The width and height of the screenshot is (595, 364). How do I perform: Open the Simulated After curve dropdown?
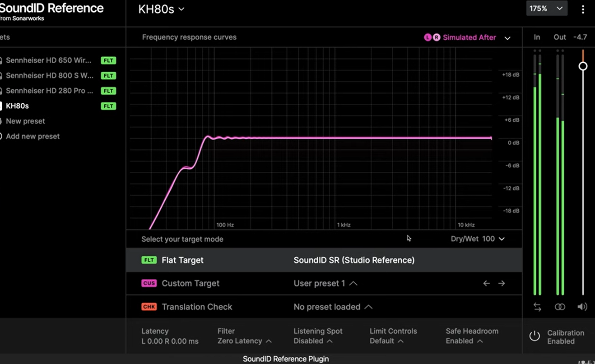pos(507,38)
